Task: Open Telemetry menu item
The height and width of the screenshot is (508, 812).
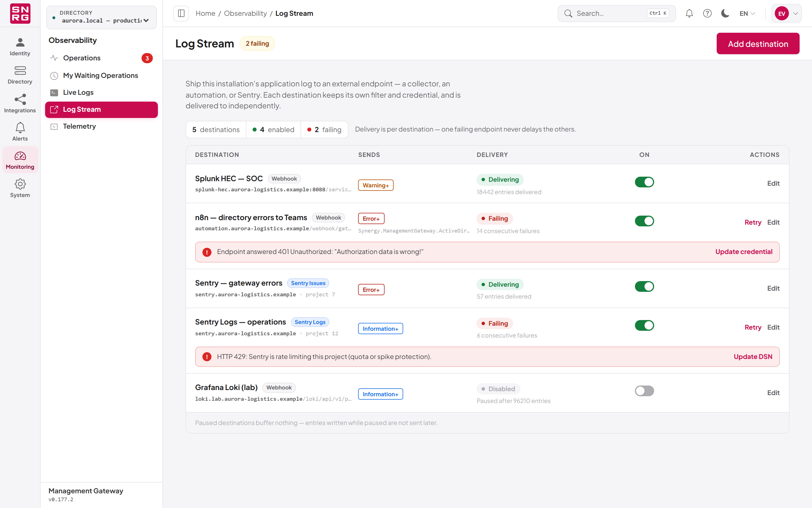Action: tap(101, 126)
